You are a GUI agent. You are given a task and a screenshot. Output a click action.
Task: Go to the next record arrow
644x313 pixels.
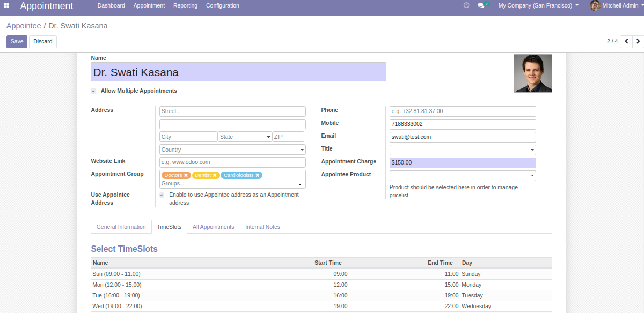[638, 41]
